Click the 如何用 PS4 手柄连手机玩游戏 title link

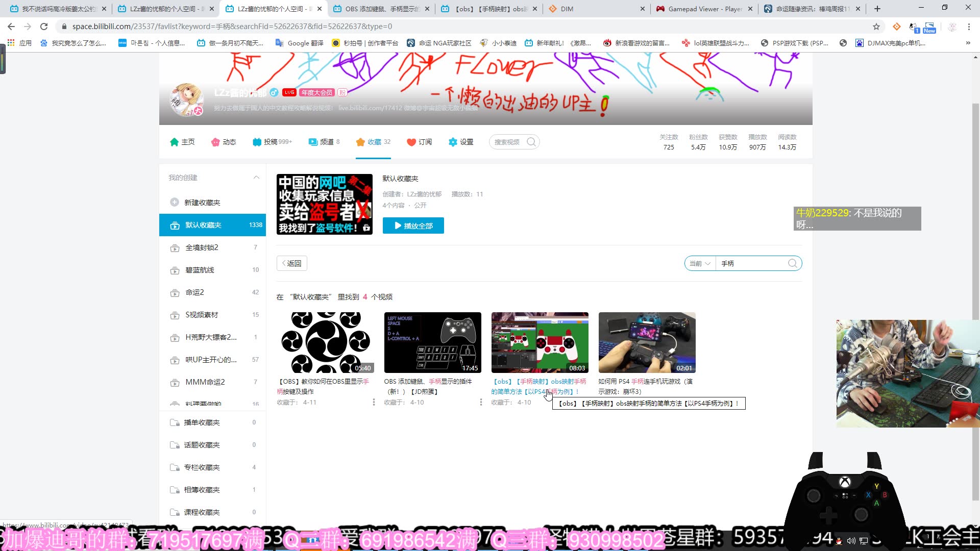(646, 387)
